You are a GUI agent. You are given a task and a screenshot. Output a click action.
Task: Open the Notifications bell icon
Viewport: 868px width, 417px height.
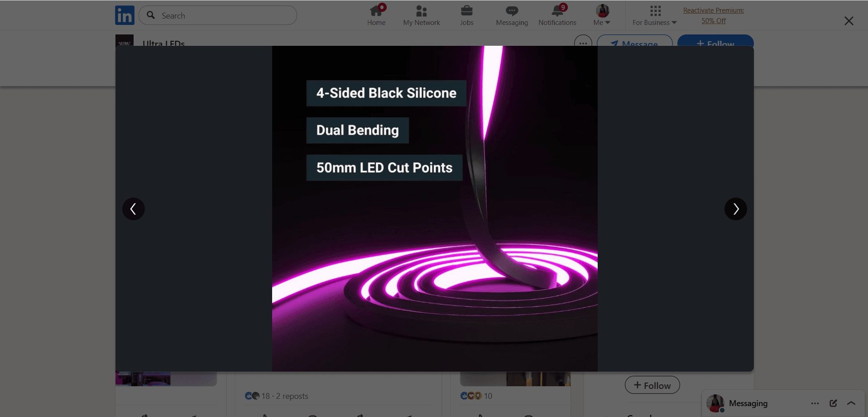pyautogui.click(x=556, y=10)
